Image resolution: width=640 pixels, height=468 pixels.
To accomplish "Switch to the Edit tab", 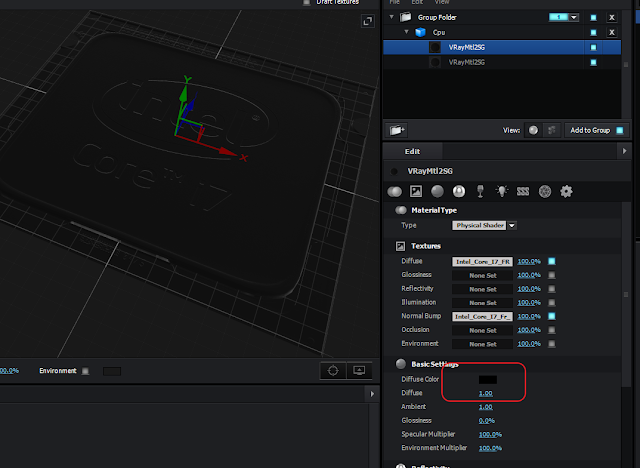I will click(x=412, y=151).
